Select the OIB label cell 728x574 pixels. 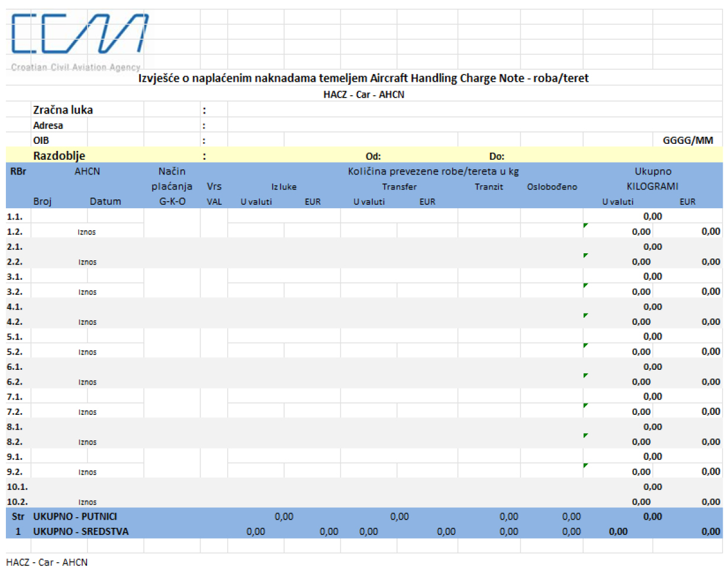point(41,141)
